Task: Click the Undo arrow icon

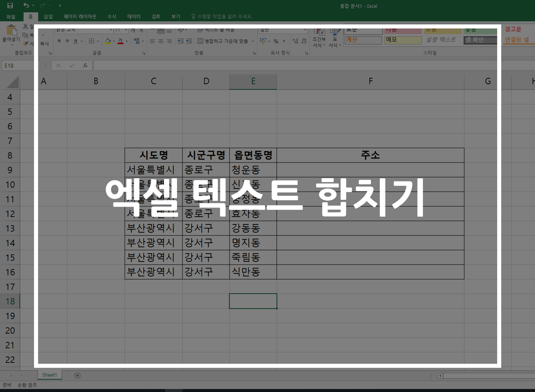Action: pyautogui.click(x=26, y=5)
